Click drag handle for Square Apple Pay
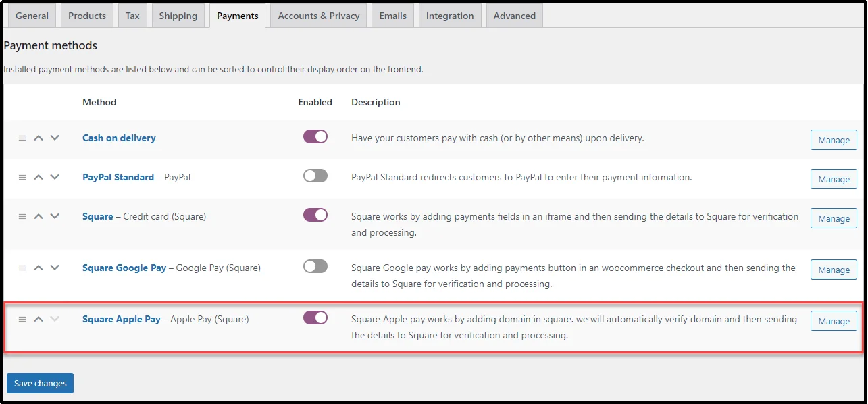Screen dimensions: 868x404 22,319
